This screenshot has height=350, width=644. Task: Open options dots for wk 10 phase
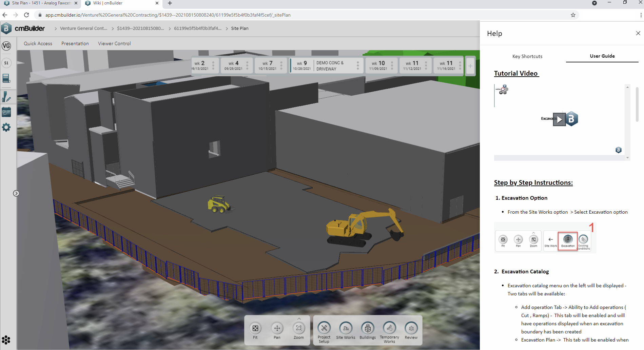(392, 65)
